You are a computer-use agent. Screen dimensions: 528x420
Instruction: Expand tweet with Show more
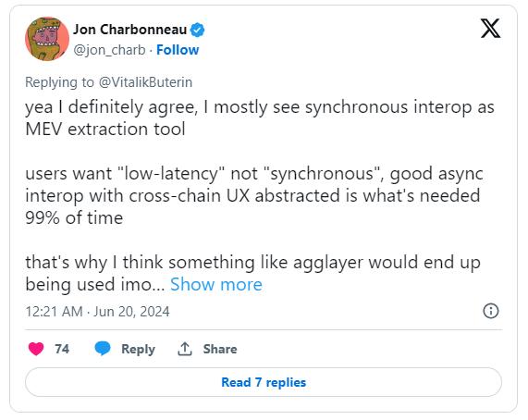215,284
